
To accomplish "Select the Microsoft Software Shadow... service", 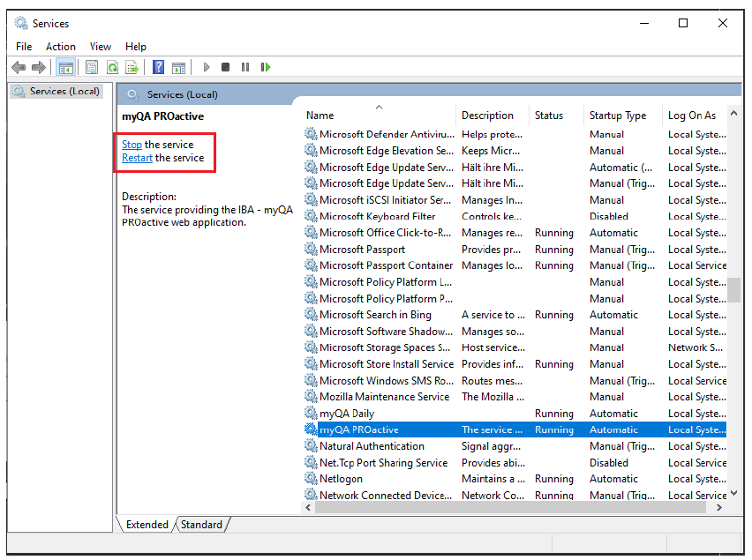I will pyautogui.click(x=515, y=331).
